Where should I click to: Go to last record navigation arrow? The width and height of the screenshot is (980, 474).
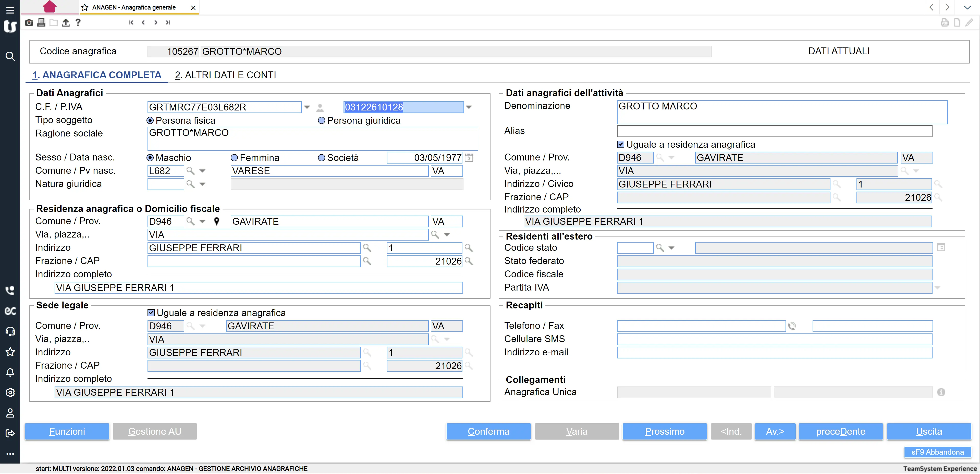tap(168, 22)
